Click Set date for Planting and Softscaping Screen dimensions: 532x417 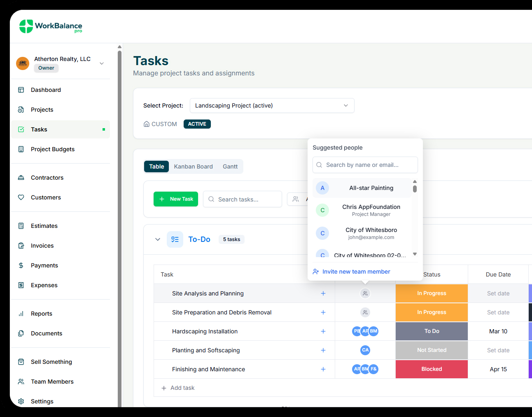click(x=498, y=350)
